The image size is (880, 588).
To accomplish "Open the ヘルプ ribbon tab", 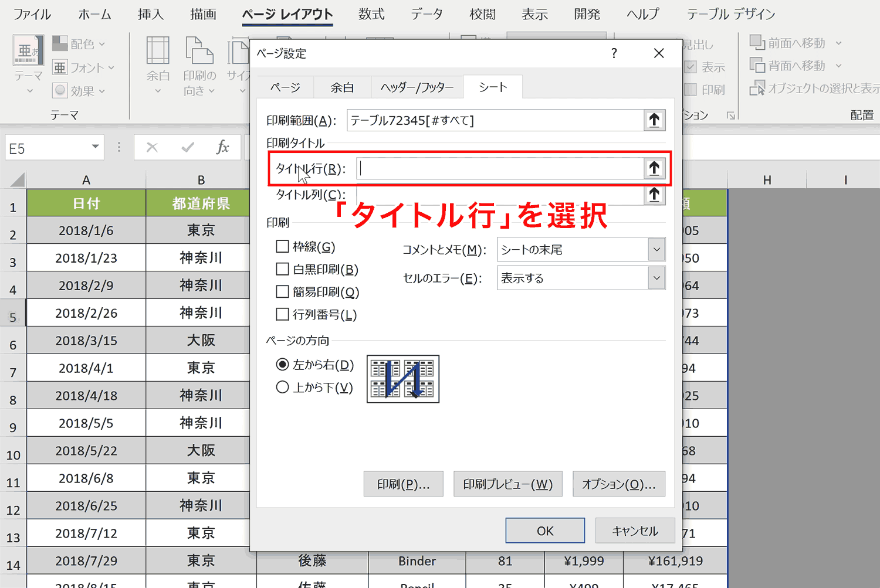I will click(642, 14).
